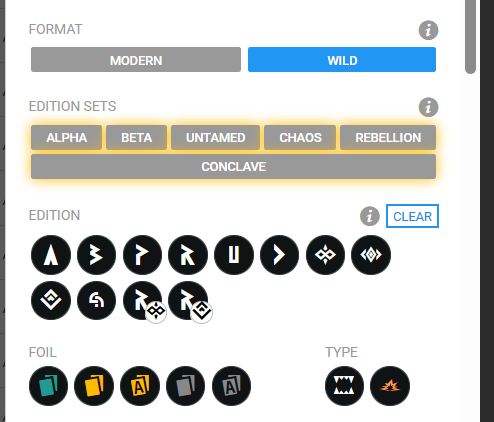
Task: Select the Untamed edition U icon
Action: 234,255
